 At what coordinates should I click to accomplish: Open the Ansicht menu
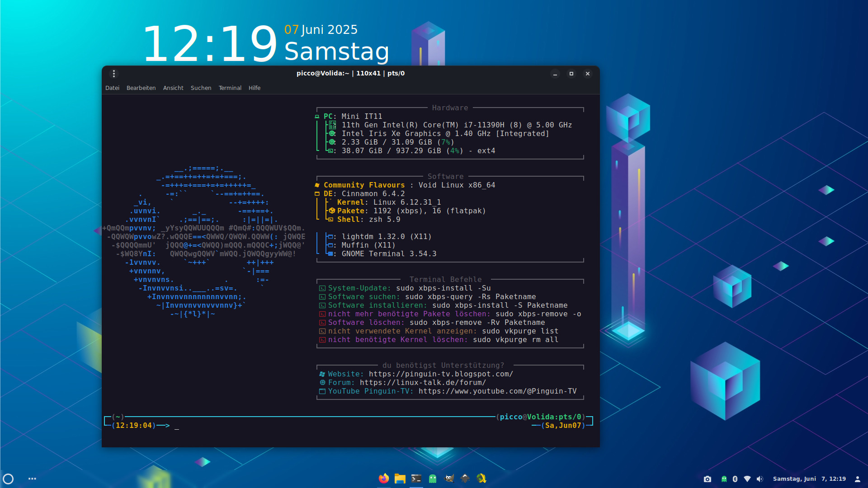pyautogui.click(x=173, y=88)
